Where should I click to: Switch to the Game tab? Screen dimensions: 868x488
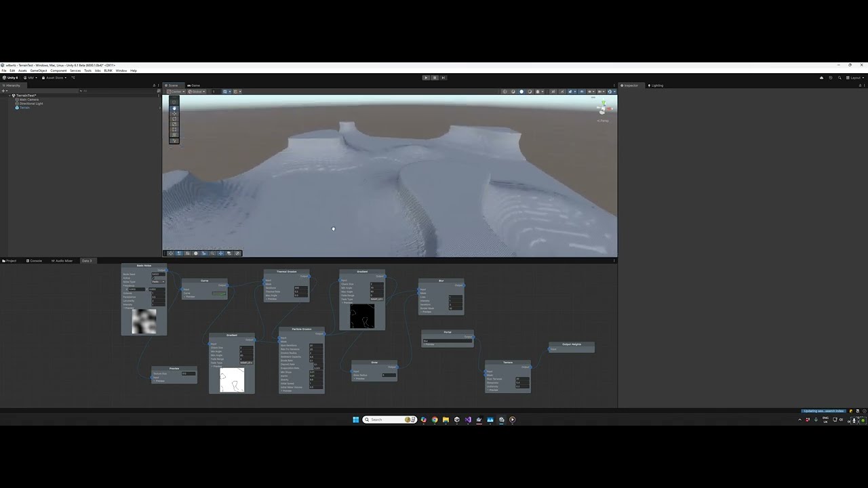tap(194, 85)
